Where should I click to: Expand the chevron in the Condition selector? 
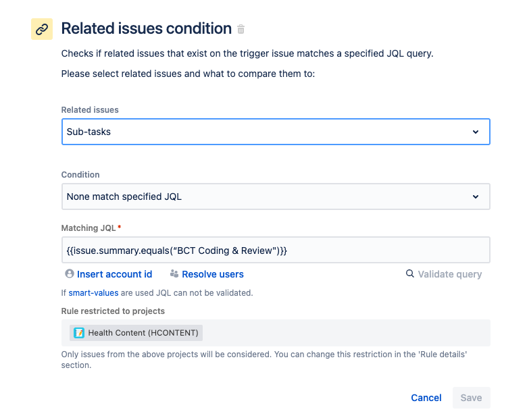[x=476, y=196]
